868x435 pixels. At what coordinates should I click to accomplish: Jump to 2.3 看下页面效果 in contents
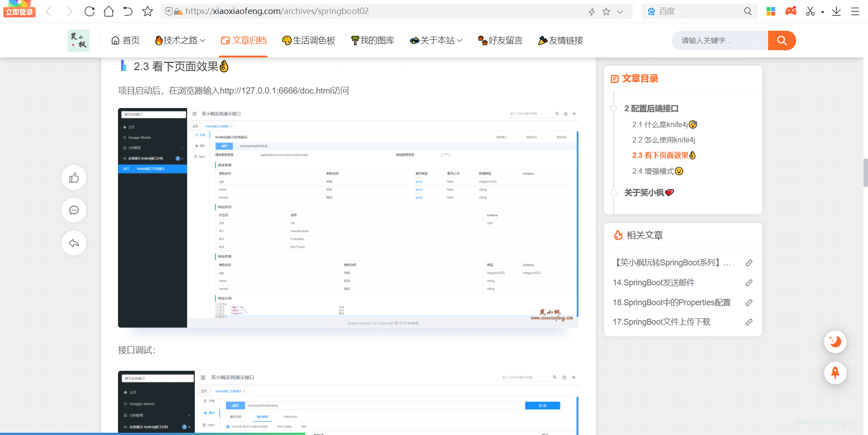pyautogui.click(x=664, y=155)
